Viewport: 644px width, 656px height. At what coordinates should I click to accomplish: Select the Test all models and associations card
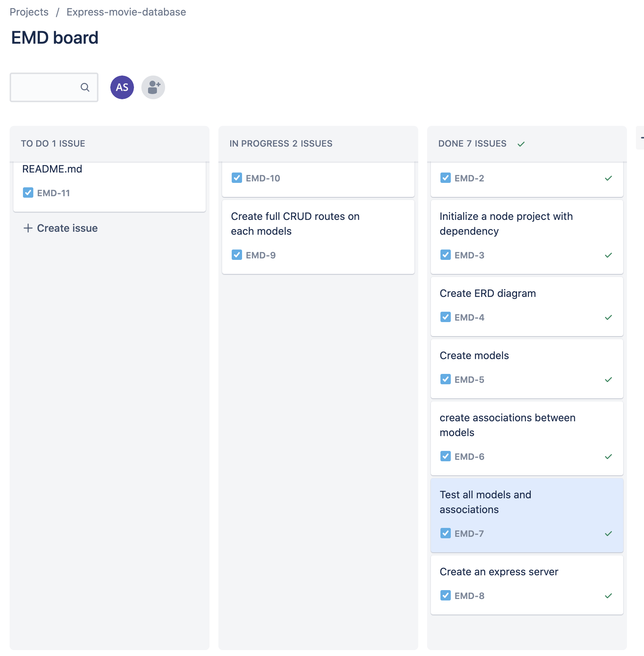point(526,514)
